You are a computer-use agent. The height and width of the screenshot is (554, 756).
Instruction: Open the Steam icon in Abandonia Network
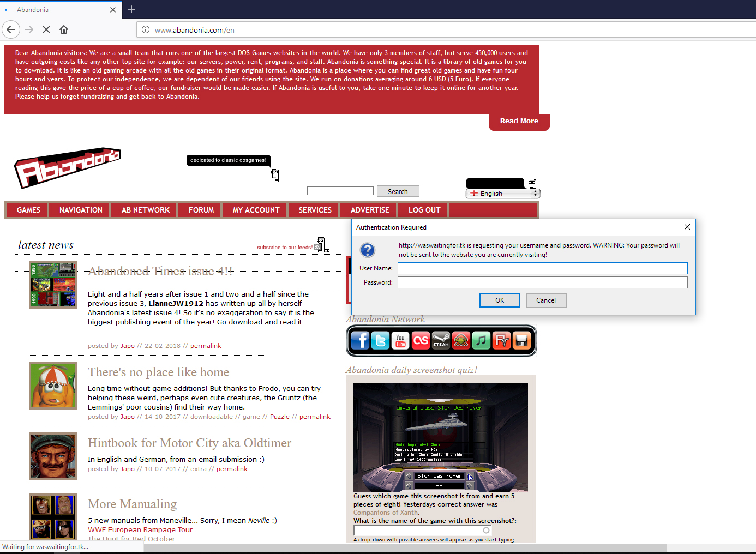[441, 341]
